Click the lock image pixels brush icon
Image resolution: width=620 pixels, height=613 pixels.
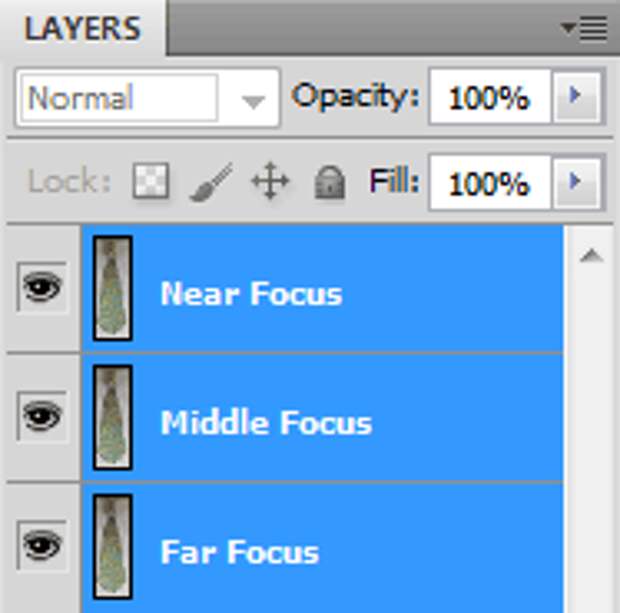[211, 182]
